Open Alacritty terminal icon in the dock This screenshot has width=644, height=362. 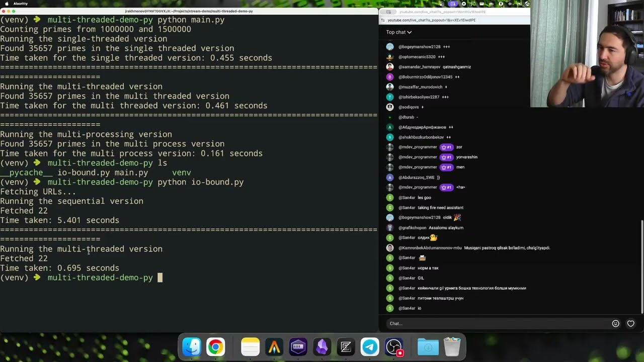(x=274, y=347)
